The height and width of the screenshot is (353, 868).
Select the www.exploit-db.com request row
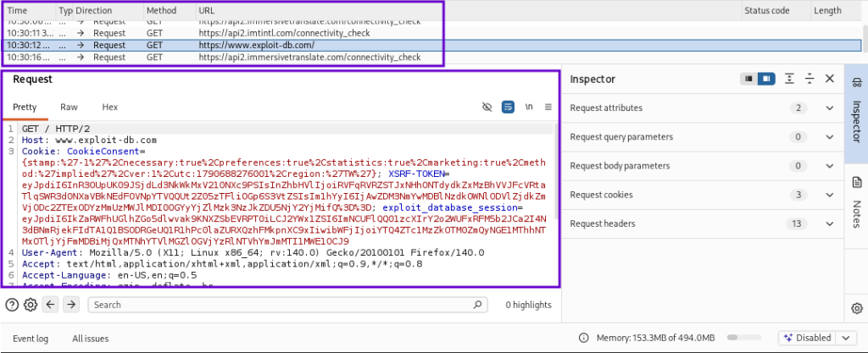coord(431,46)
